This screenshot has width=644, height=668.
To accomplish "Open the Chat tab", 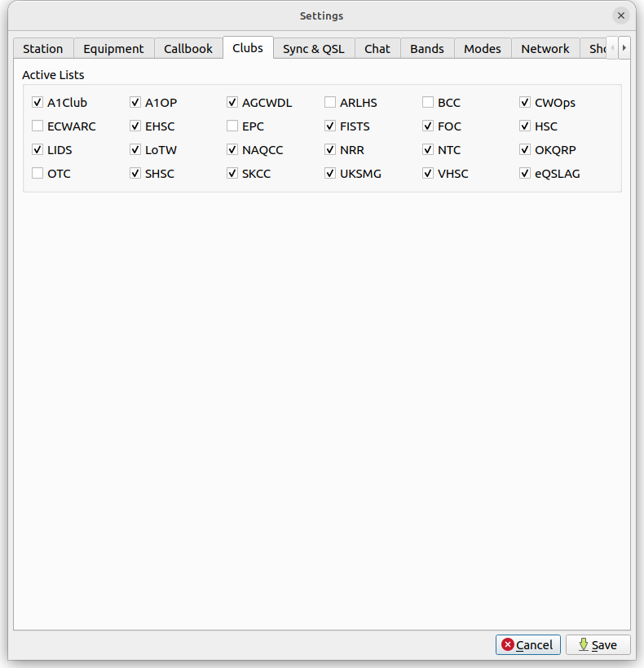I will pos(377,49).
